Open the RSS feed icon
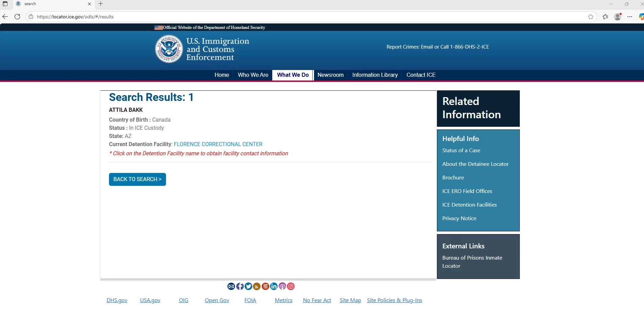The height and width of the screenshot is (317, 644). click(257, 286)
